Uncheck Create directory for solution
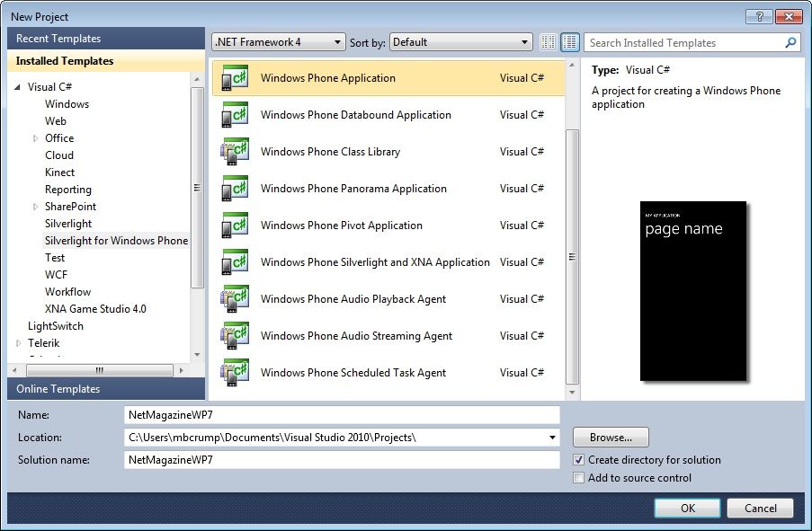The height and width of the screenshot is (531, 812). 579,459
